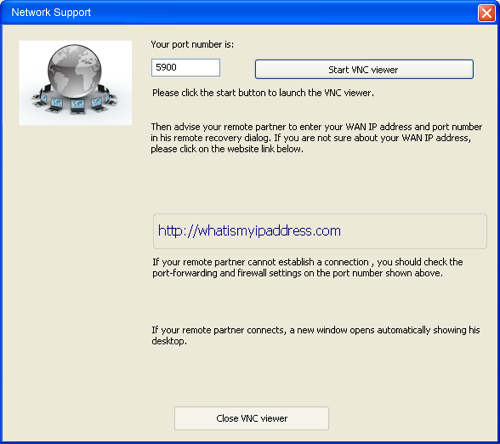Click the blank title bar area beside the X
Screen dimensions: 500x444
[x=283, y=13]
